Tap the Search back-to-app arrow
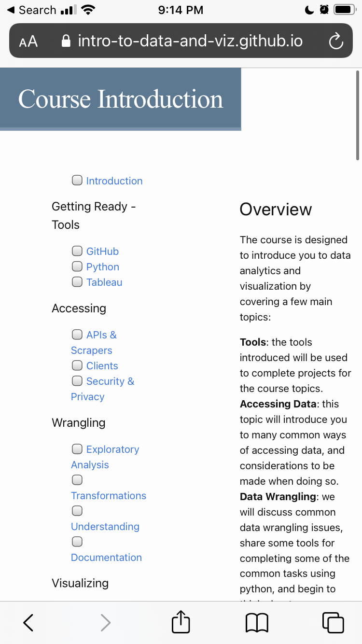 click(11, 10)
